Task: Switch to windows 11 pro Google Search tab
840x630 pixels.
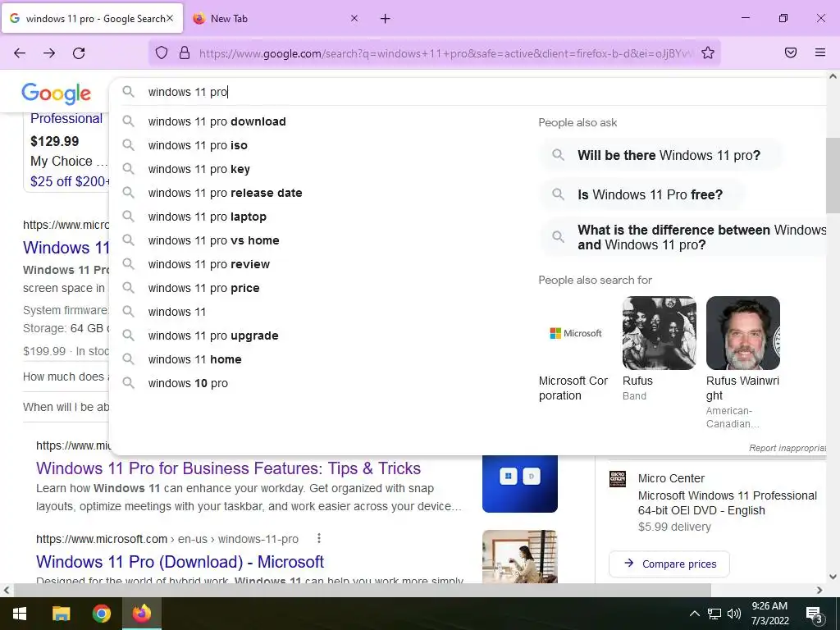Action: tap(92, 18)
